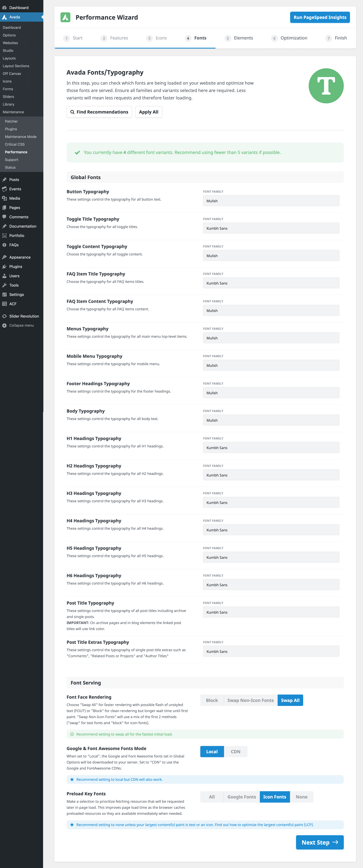
Task: Click Apply All button
Action: (149, 112)
